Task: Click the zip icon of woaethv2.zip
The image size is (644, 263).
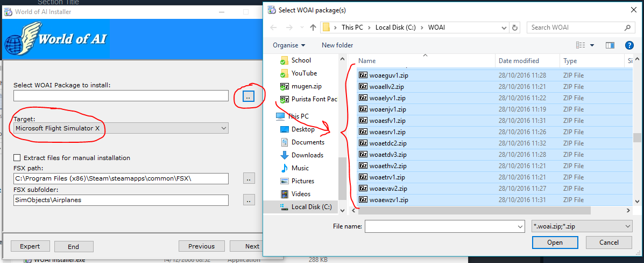Action: pos(363,166)
